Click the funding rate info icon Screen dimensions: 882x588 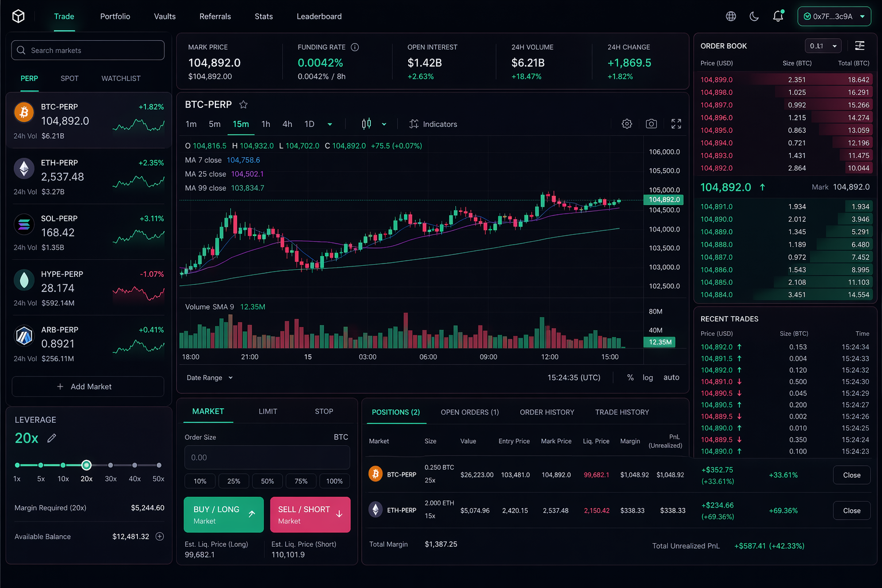pos(355,47)
